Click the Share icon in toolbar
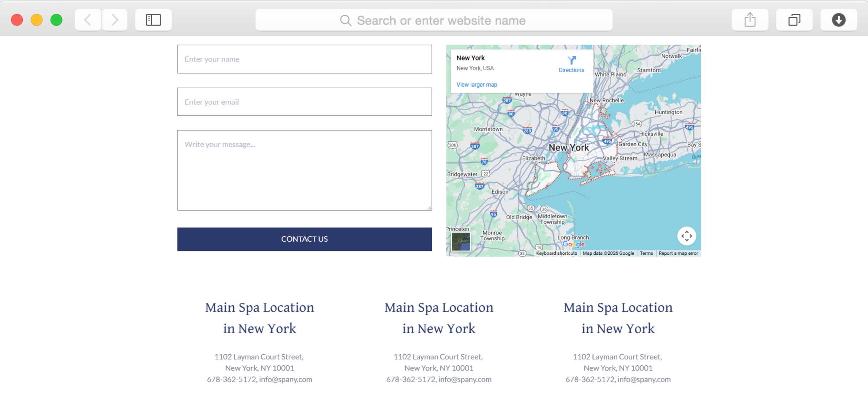Viewport: 868px width, 420px height. pyautogui.click(x=750, y=20)
